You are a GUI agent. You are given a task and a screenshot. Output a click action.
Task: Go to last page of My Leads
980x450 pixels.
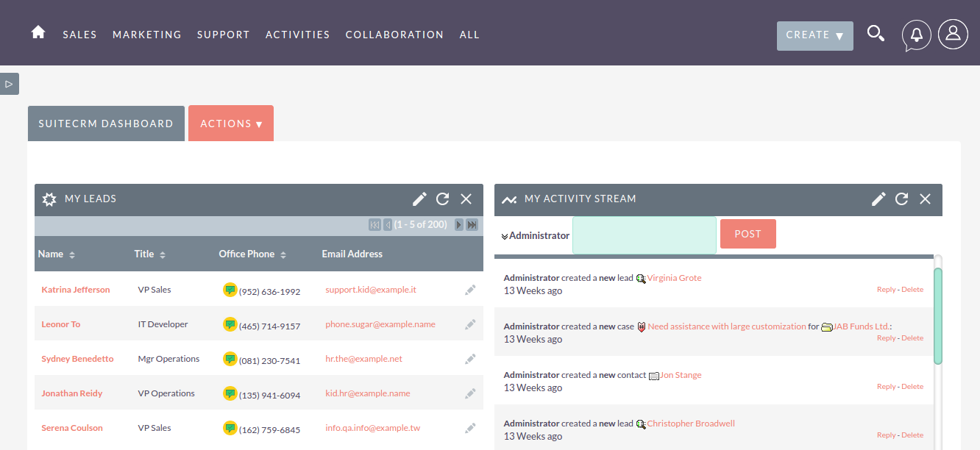(472, 225)
